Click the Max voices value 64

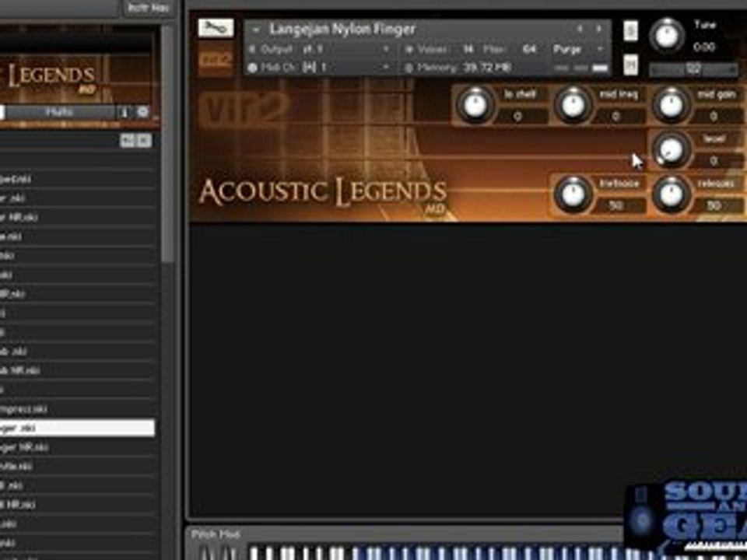click(529, 49)
